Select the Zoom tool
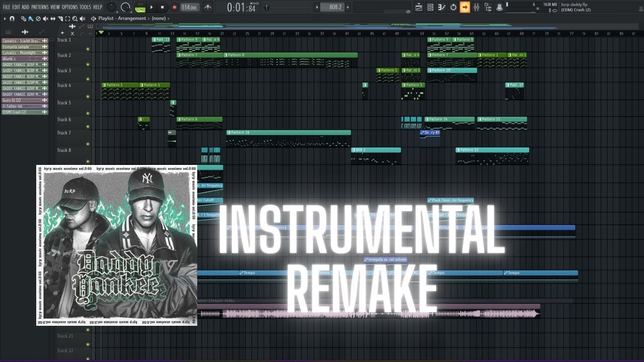The image size is (644, 362). pos(74,19)
